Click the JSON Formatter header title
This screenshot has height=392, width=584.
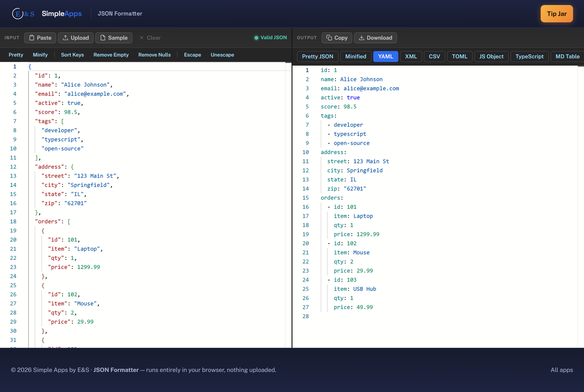pos(120,13)
